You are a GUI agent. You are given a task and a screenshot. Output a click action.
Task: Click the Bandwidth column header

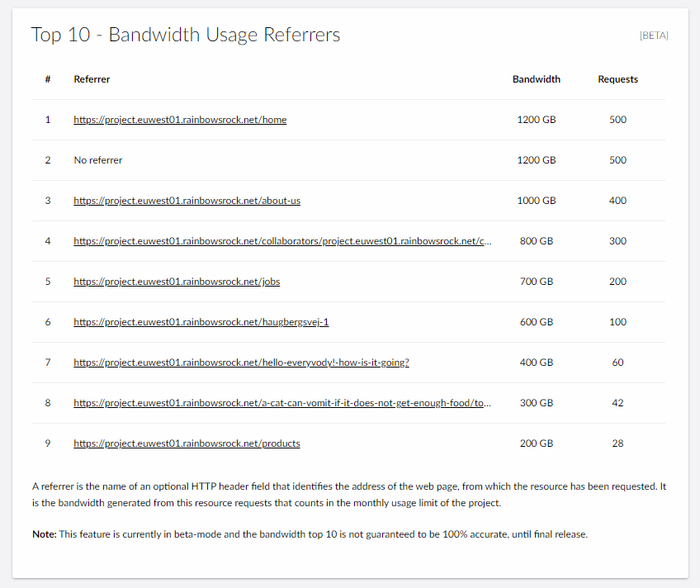coord(537,79)
